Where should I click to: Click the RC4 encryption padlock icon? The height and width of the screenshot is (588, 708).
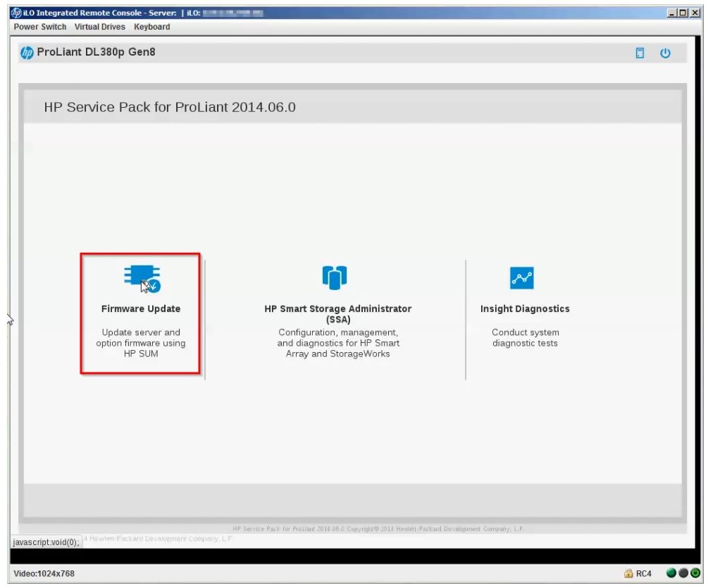(x=628, y=574)
